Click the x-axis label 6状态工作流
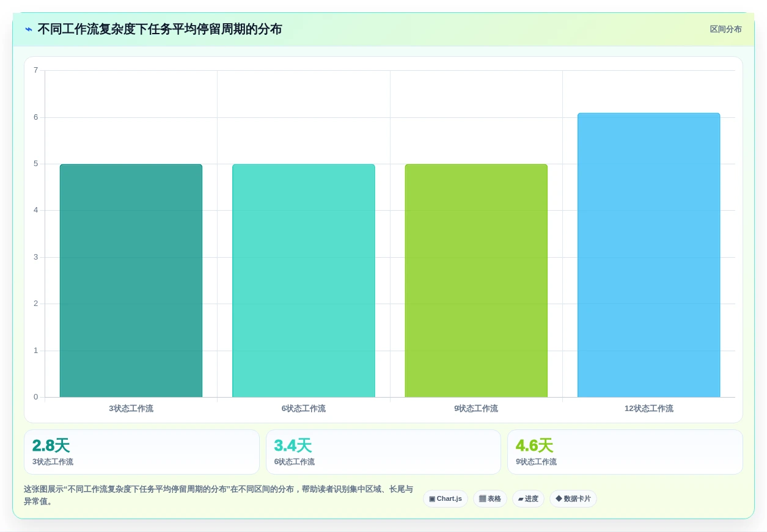Viewport: 767px width, 532px height. point(304,409)
